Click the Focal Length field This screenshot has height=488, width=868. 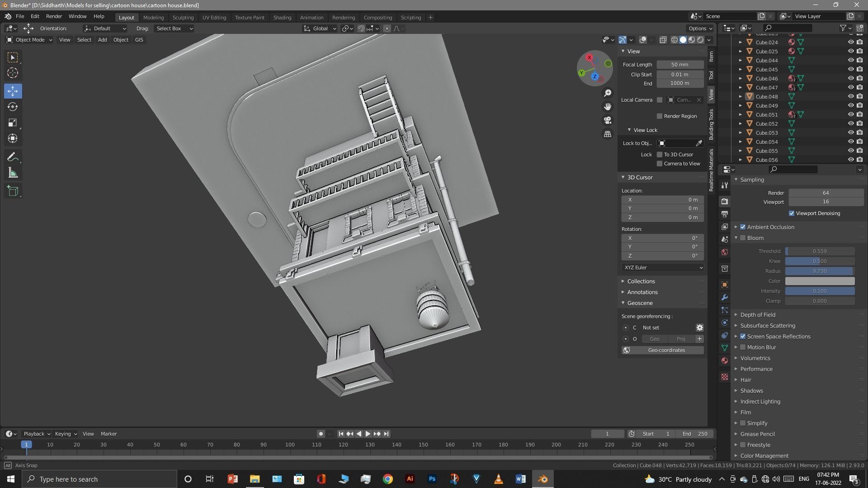pos(680,65)
